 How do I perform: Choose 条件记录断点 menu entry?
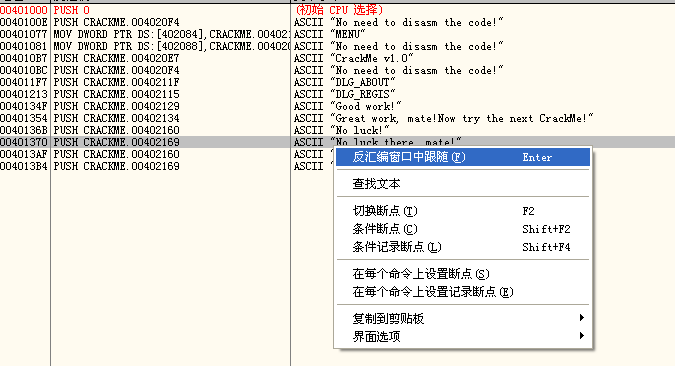462,247
